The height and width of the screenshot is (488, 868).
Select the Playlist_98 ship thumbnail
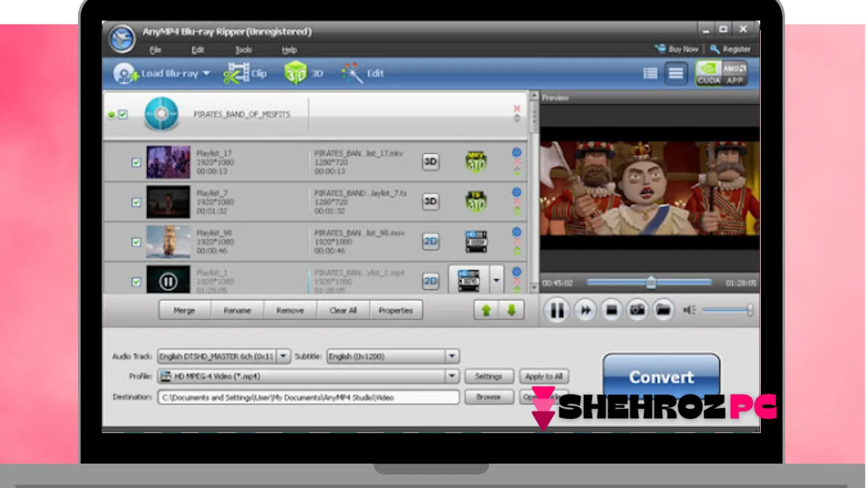coord(168,241)
